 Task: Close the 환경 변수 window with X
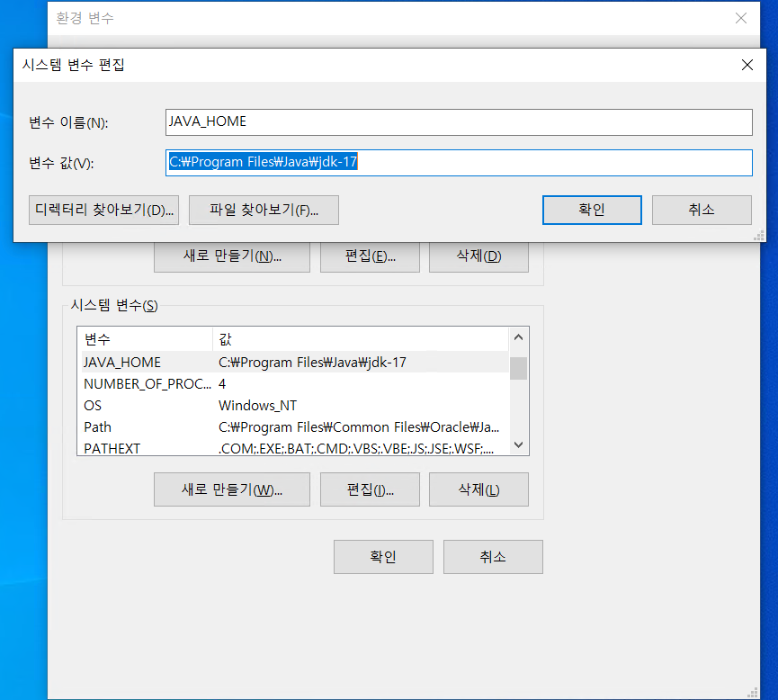741,18
